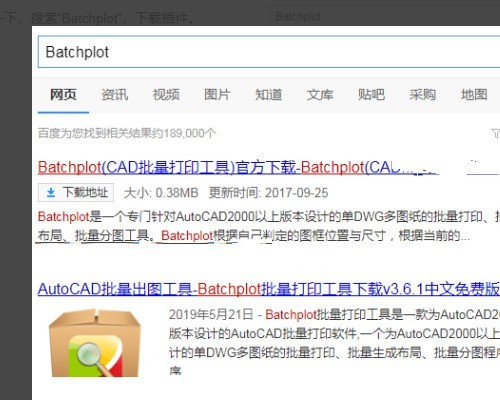Click the Batchplot search input field
500x400 pixels.
269,52
